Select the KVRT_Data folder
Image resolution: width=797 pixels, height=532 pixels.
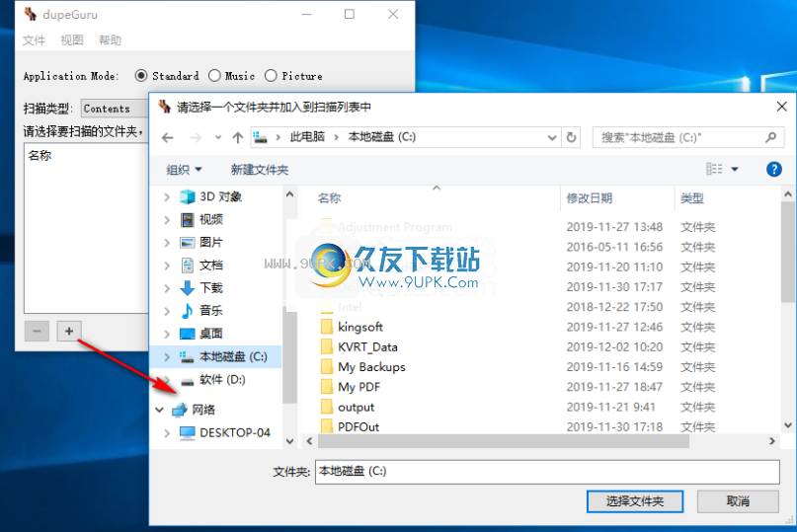point(367,347)
